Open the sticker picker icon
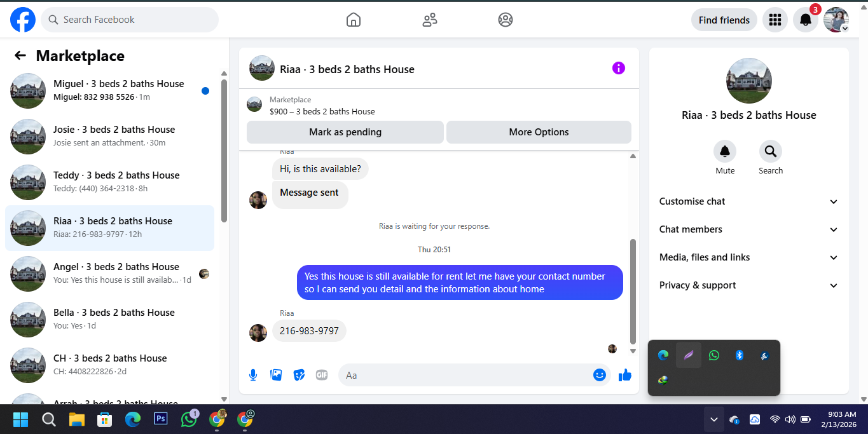 tap(299, 375)
